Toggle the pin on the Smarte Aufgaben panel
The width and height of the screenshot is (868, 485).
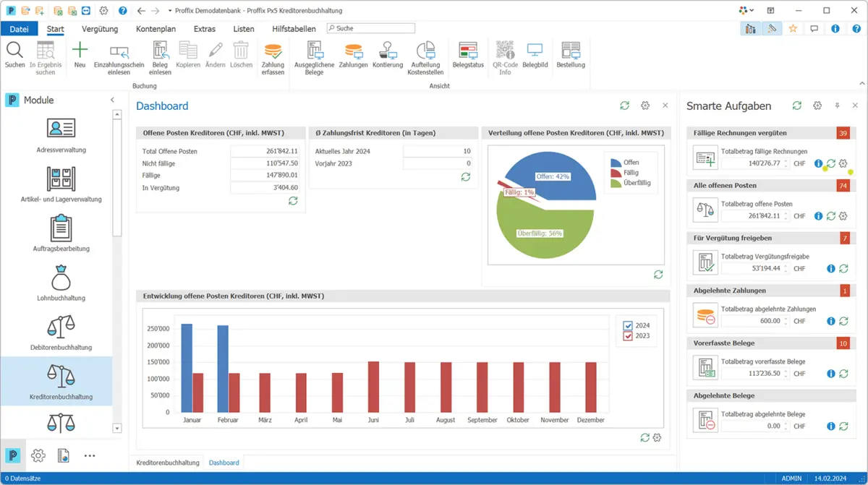click(837, 106)
